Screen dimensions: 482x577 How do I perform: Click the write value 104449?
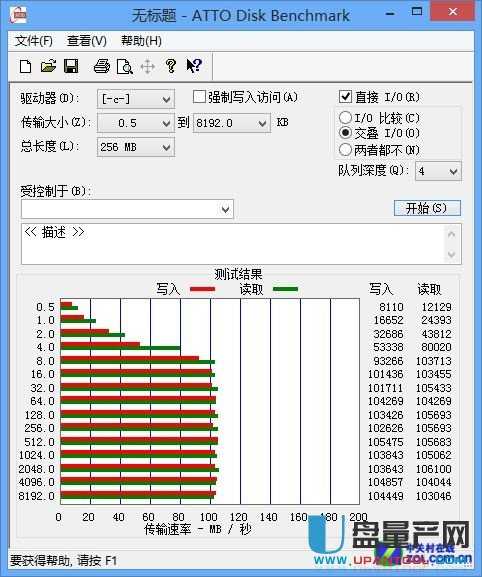pyautogui.click(x=386, y=496)
